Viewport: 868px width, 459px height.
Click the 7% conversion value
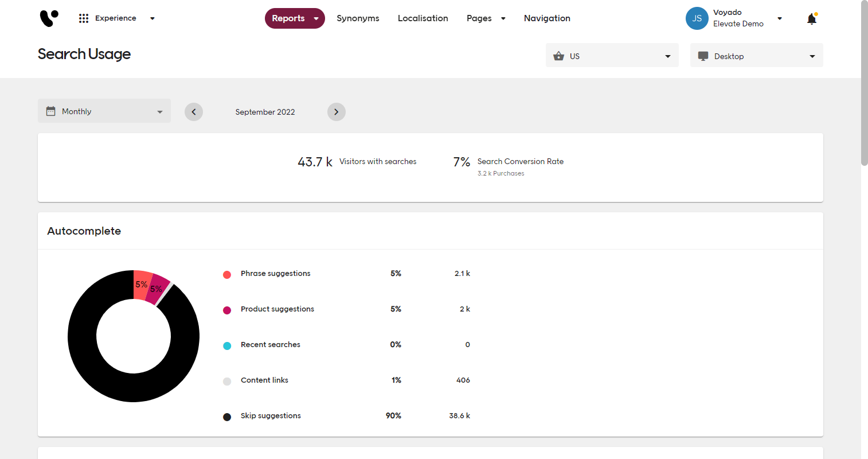click(x=462, y=162)
